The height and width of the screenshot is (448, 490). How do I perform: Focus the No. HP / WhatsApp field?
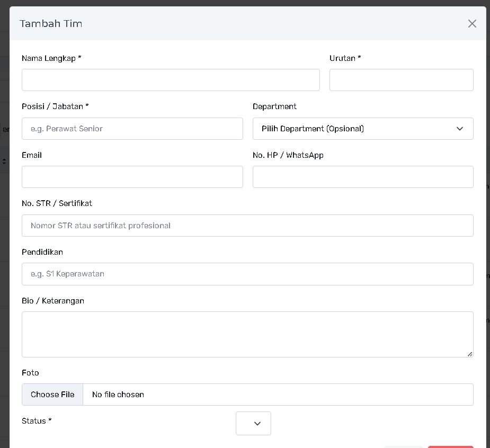pos(363,177)
